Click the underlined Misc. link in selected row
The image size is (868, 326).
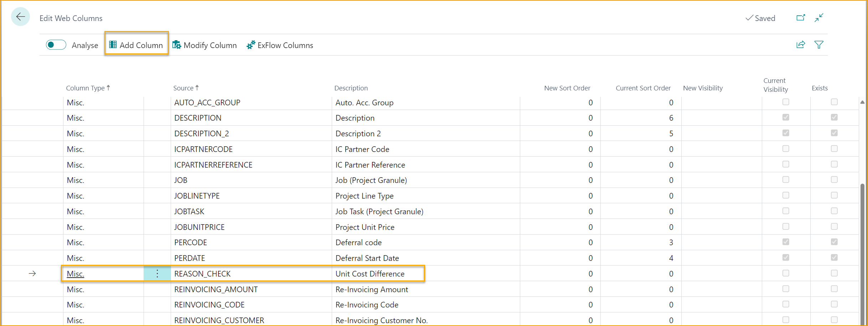coord(76,274)
